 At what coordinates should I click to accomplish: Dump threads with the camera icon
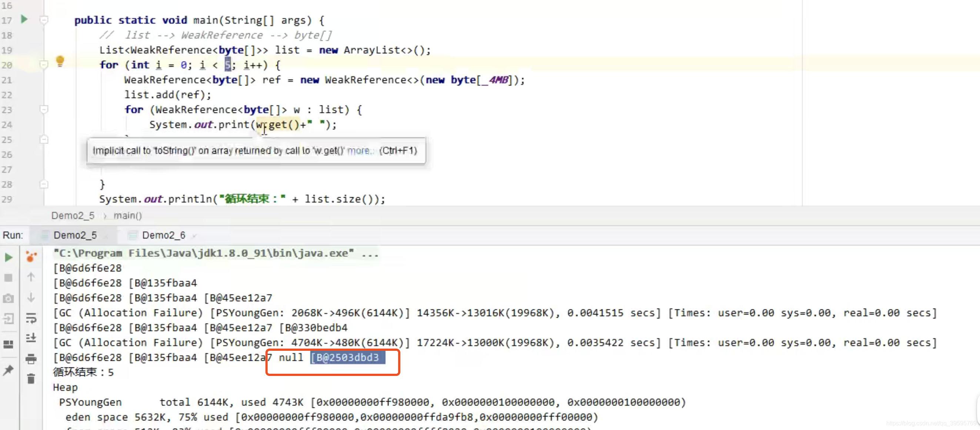tap(9, 299)
